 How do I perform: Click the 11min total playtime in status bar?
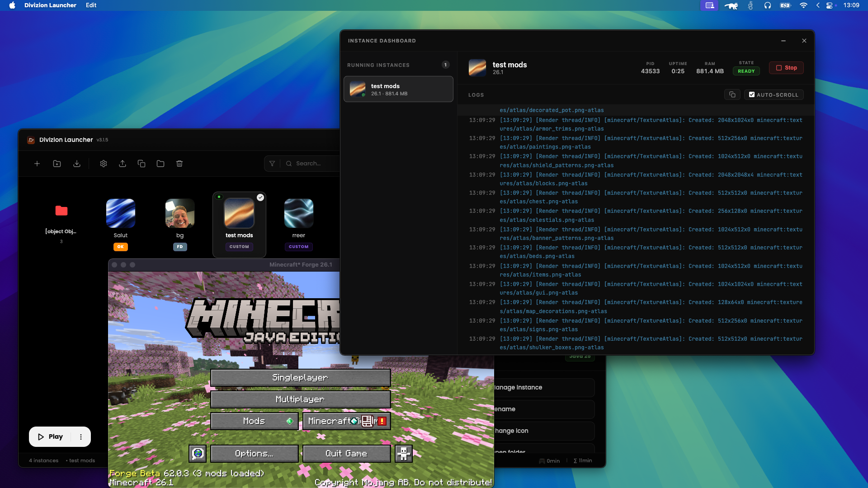583,460
